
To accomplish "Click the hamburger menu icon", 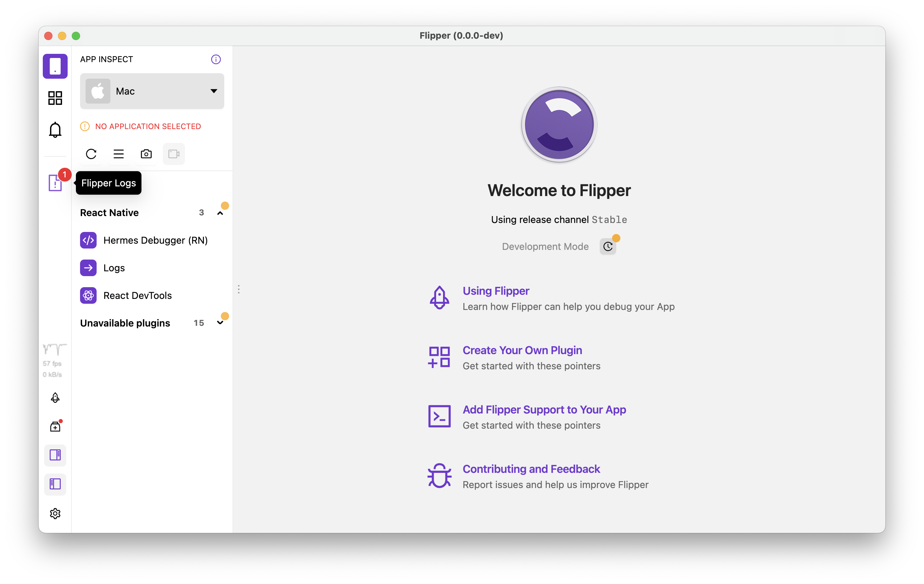I will [119, 154].
